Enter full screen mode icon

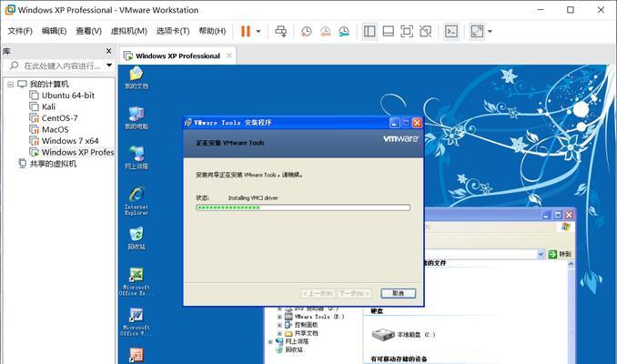point(407,32)
